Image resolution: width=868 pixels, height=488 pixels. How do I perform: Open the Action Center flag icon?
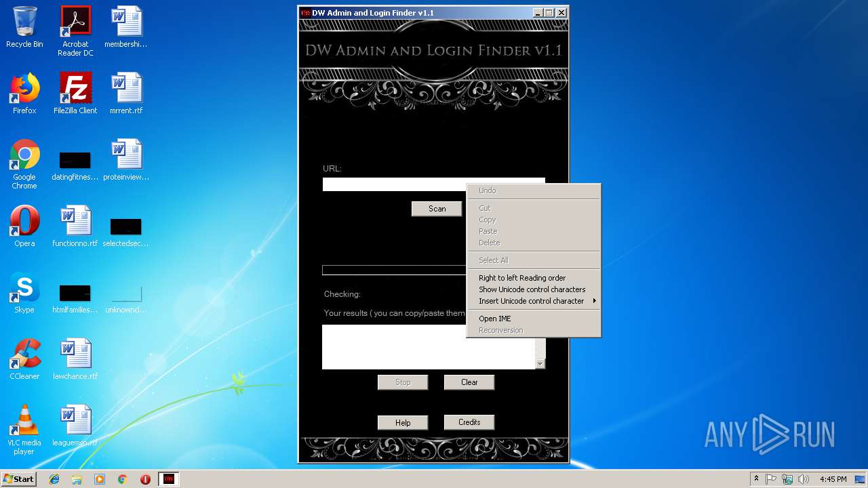coord(772,479)
